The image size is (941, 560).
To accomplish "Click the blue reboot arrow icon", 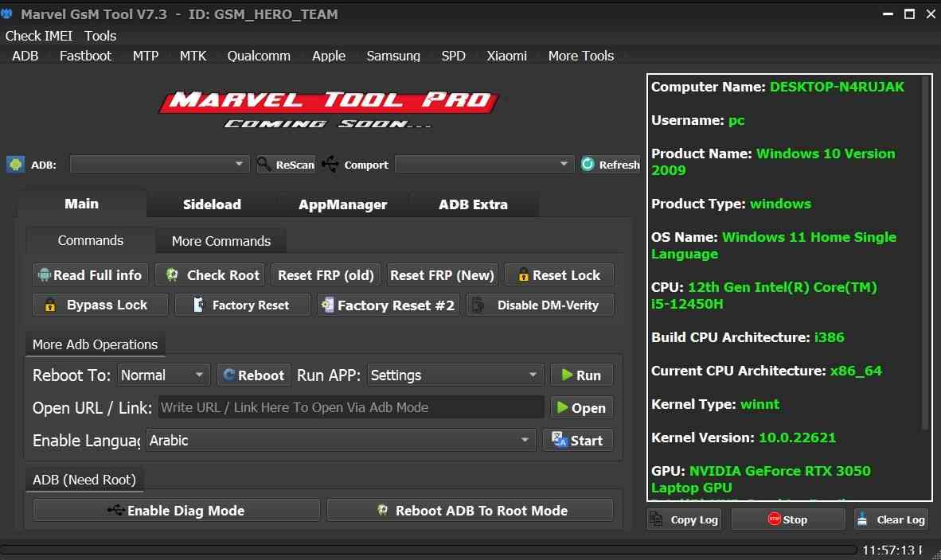I will click(228, 375).
